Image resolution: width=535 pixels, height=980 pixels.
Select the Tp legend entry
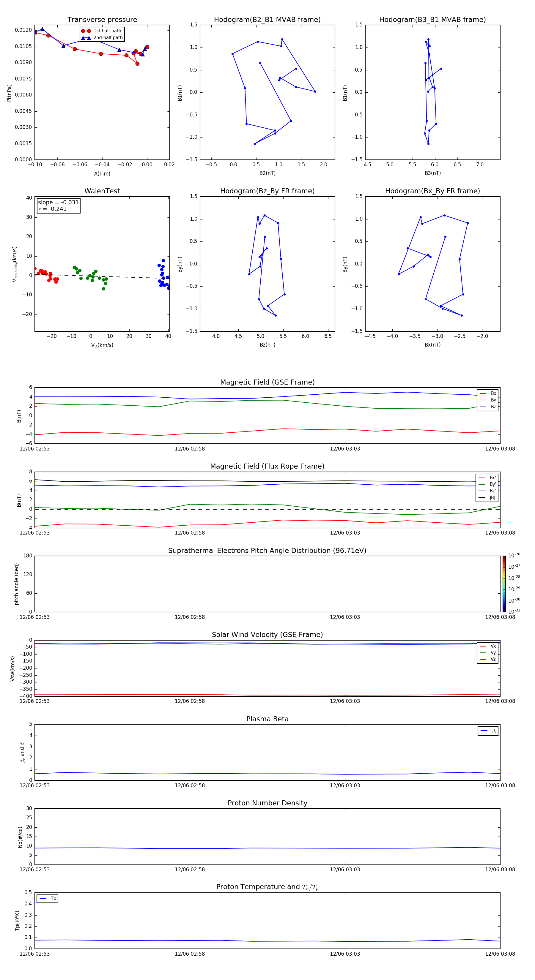point(48,899)
